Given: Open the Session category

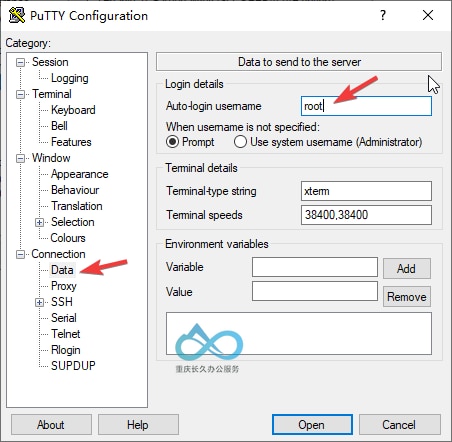Looking at the screenshot, I should [50, 62].
